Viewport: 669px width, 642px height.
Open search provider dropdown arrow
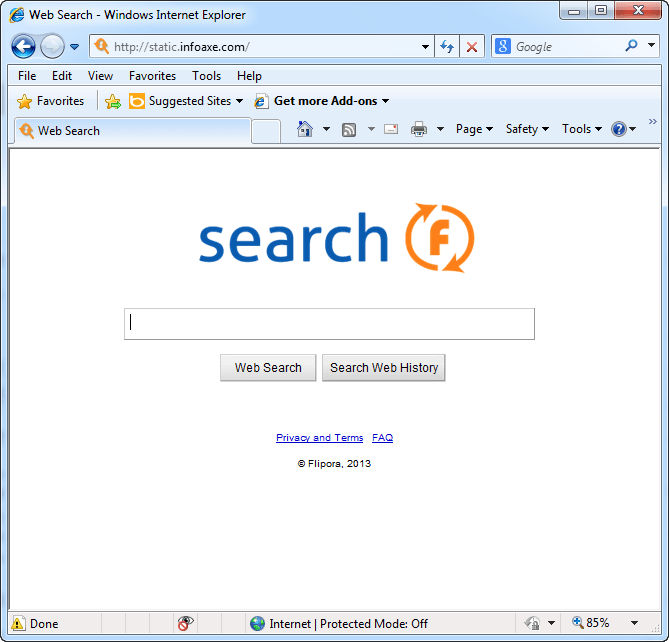[x=651, y=45]
